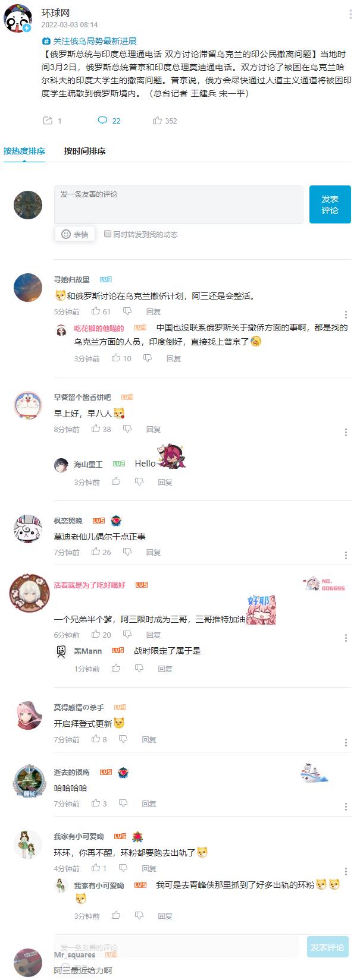Switch to 按时间排序 tab
Image resolution: width=360 pixels, height=980 pixels.
pos(84,151)
